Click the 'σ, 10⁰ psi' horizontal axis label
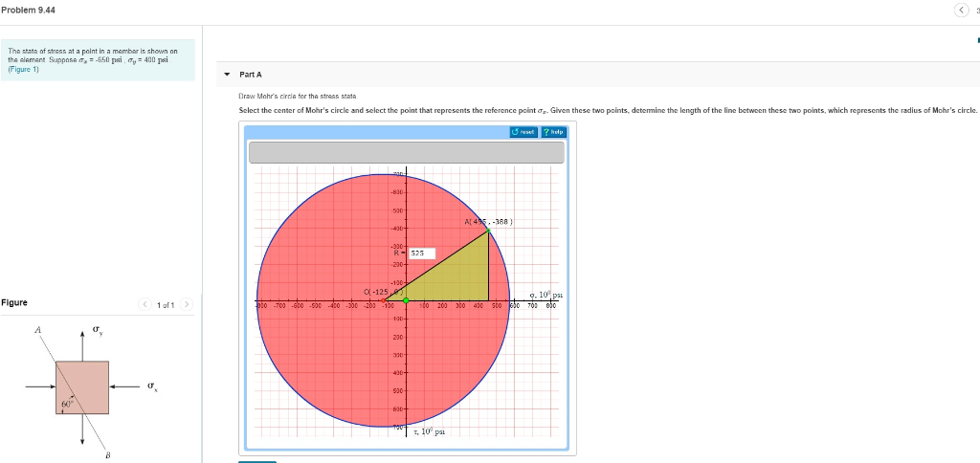980x463 pixels. coord(546,295)
